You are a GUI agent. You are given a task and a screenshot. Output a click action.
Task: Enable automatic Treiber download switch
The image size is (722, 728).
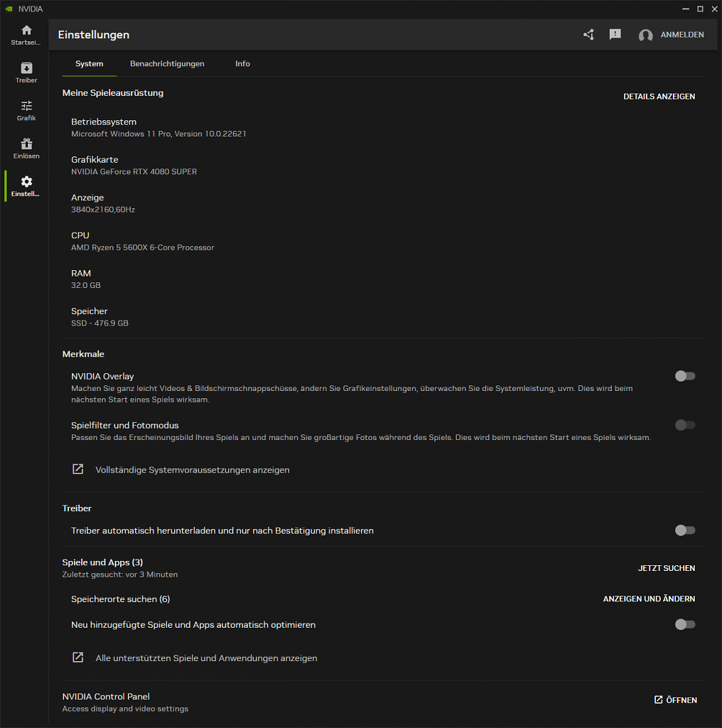tap(685, 530)
